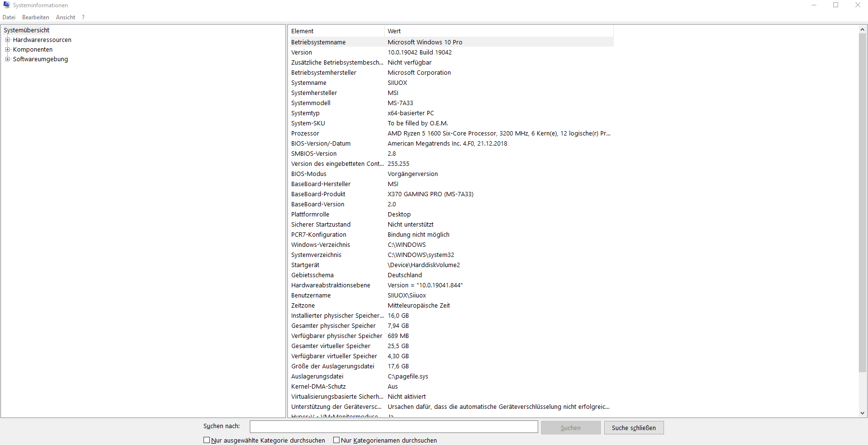
Task: Click the Systeminformationen app icon in title bar
Action: tap(6, 5)
